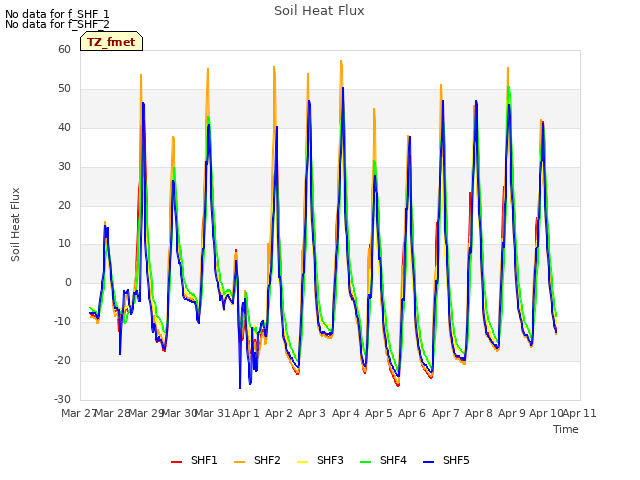Click the SHF2 legend label
Image resolution: width=640 pixels, height=480 pixels.
tap(267, 460)
